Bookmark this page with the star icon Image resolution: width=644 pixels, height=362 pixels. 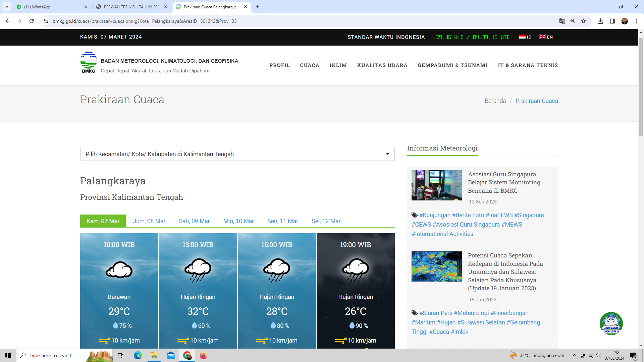pyautogui.click(x=584, y=21)
